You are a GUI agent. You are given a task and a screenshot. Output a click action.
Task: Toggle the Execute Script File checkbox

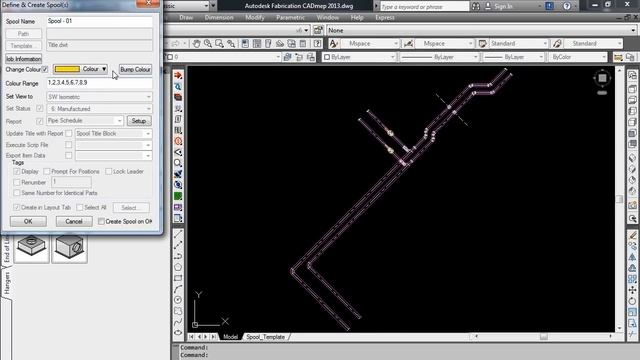69,144
